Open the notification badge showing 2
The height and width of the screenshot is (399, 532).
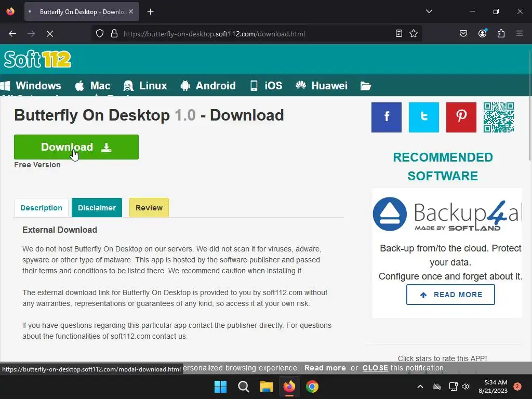pos(517,387)
